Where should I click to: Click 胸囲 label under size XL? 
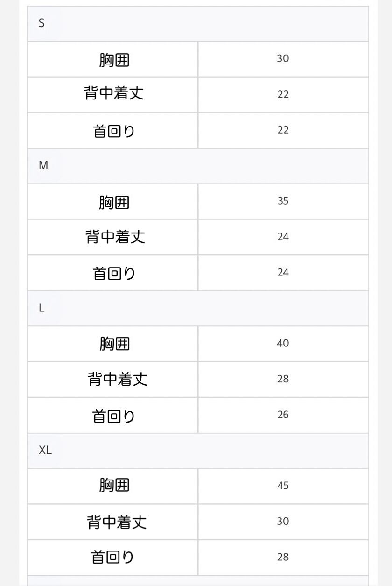click(114, 485)
